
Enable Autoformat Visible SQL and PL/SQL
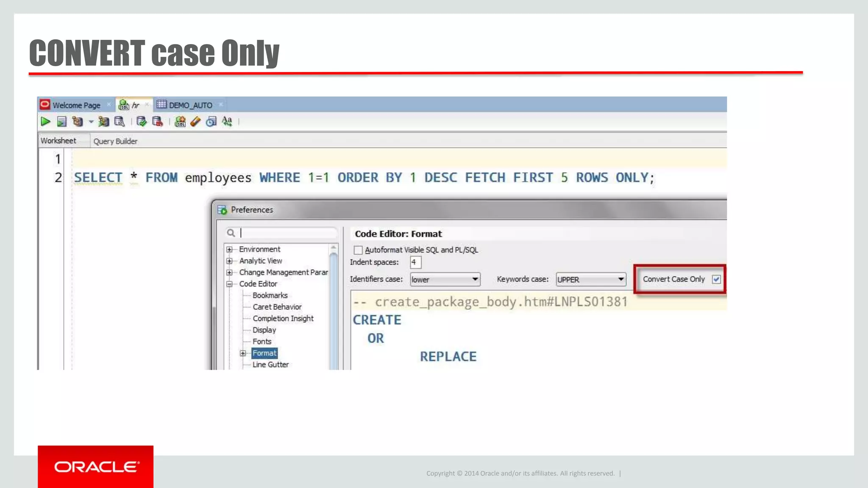coord(358,250)
